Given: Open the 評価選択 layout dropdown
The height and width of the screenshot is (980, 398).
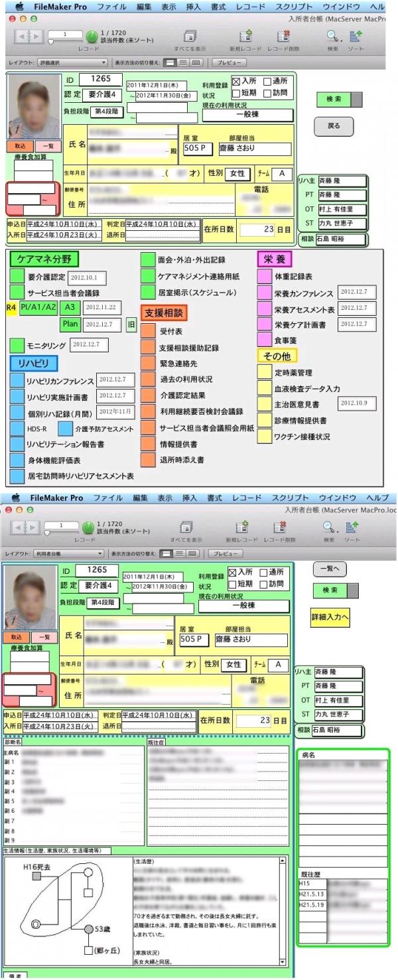Looking at the screenshot, I should pos(70,63).
